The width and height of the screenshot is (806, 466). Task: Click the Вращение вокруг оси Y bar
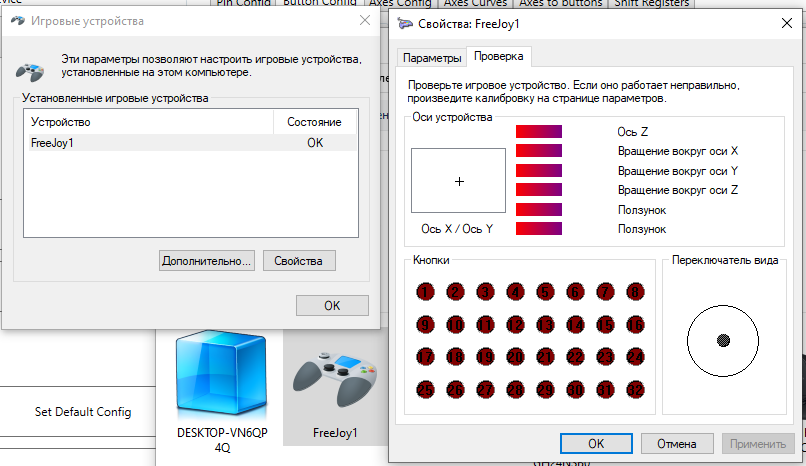click(539, 171)
